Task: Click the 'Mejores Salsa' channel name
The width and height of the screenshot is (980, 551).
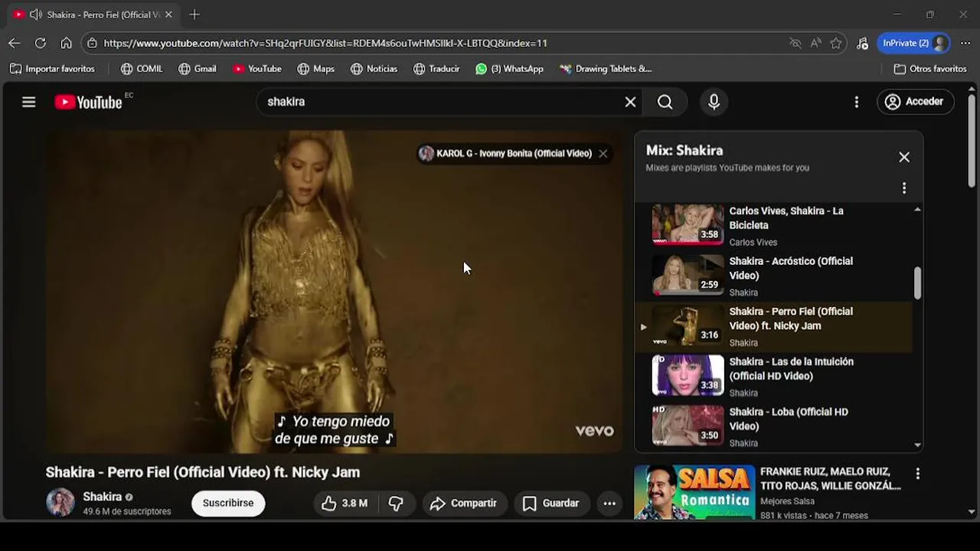Action: coord(787,501)
